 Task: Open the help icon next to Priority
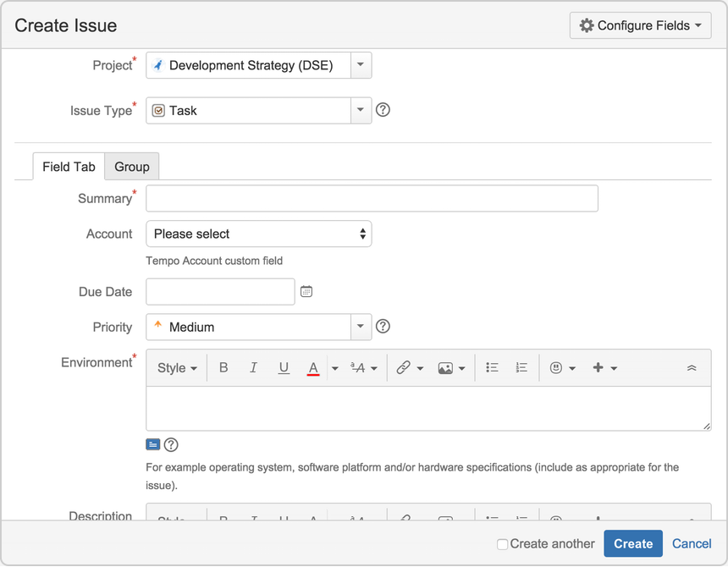[x=383, y=326]
